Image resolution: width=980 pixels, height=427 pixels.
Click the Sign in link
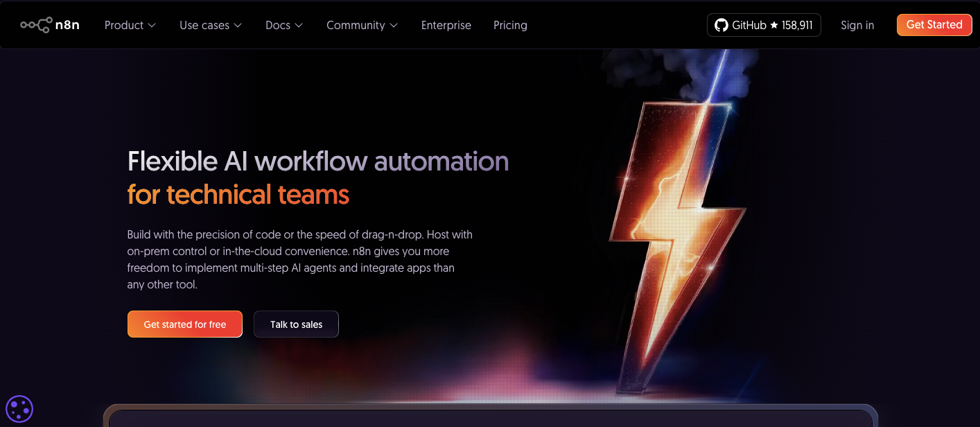point(857,25)
